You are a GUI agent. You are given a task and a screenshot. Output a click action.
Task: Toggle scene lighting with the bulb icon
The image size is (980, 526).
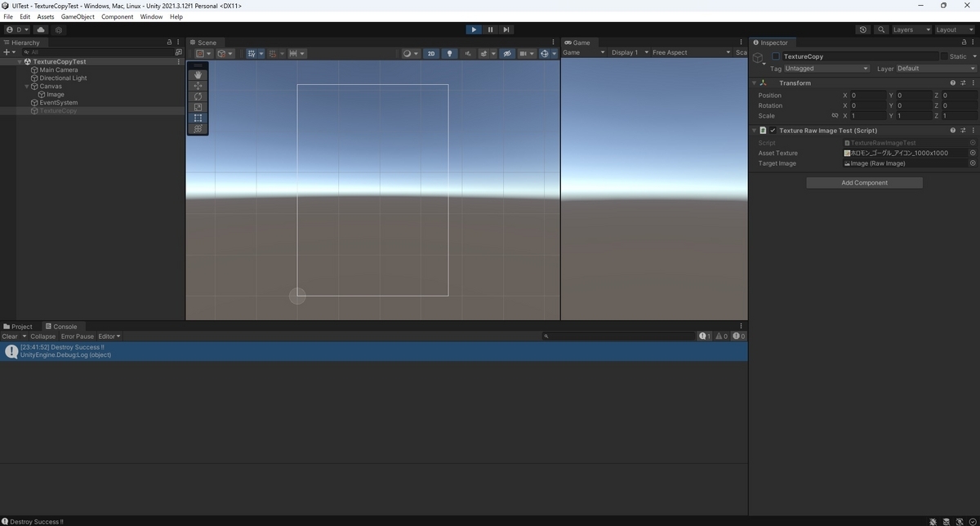[x=449, y=53]
